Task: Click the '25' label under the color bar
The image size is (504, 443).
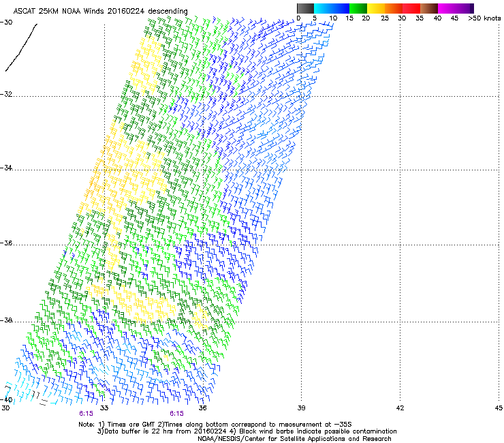Action: [x=384, y=18]
